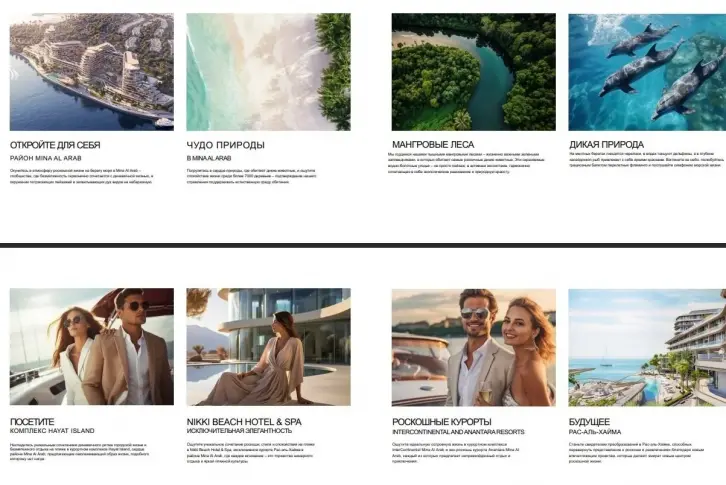Select the woman sitting by pool photo
726x485 pixels.
coord(268,347)
